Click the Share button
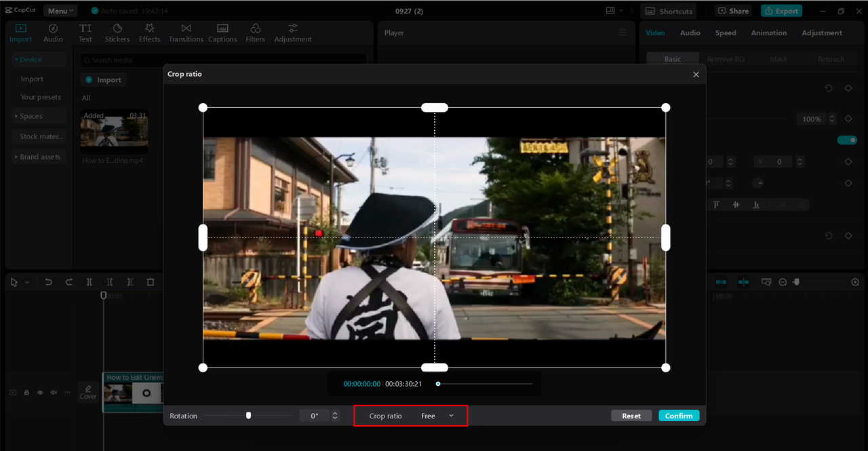 pos(733,11)
